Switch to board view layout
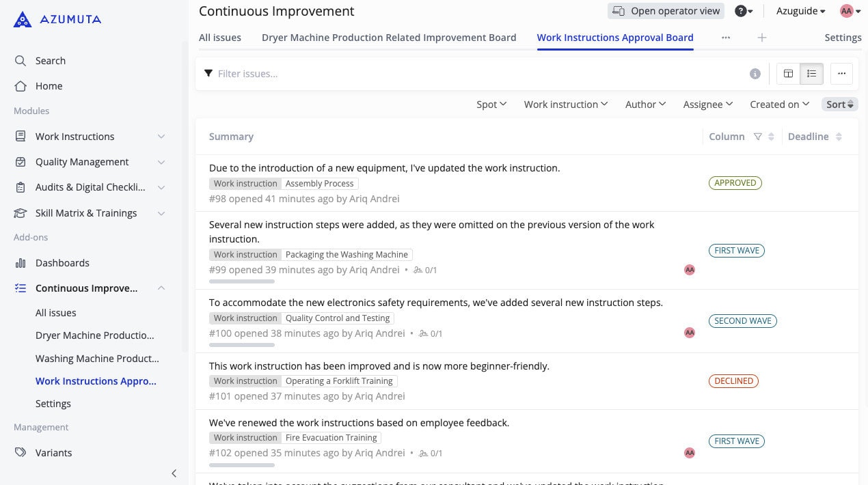 click(788, 74)
